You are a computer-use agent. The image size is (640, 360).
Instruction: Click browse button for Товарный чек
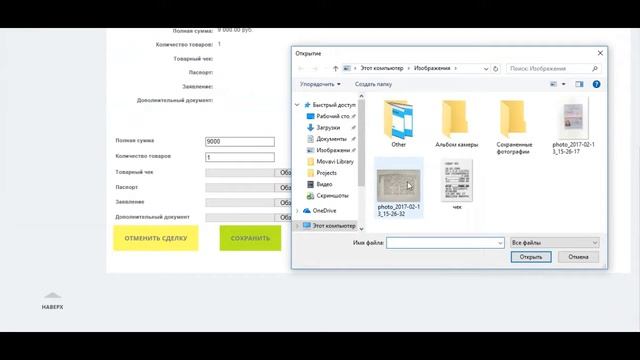point(283,173)
